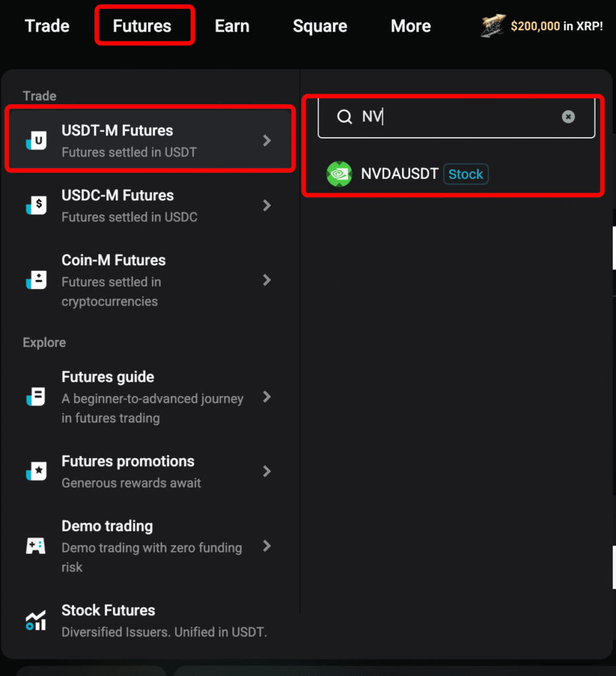Open the Square tab
The image size is (616, 676).
pyautogui.click(x=320, y=26)
